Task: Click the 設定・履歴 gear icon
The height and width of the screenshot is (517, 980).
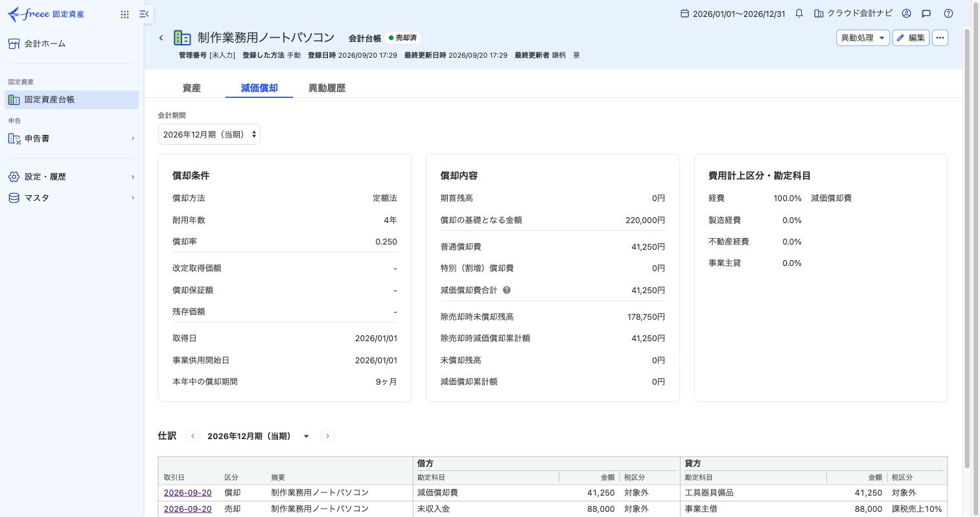Action: [x=14, y=176]
